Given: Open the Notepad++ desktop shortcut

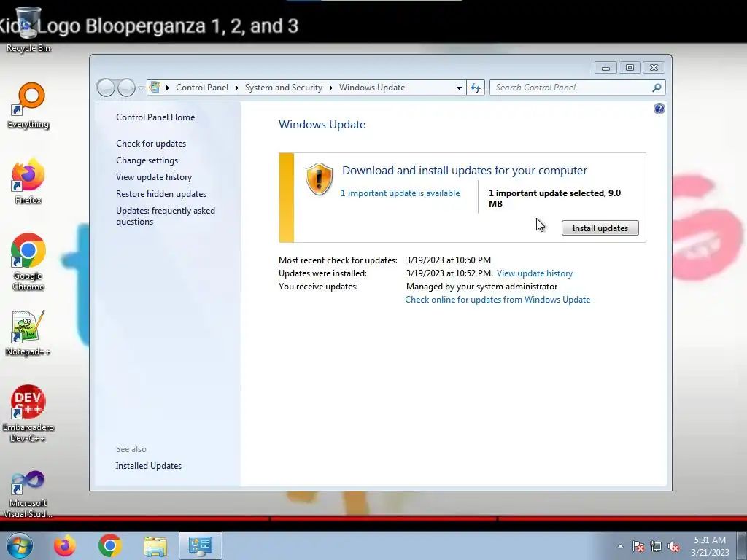Looking at the screenshot, I should (x=28, y=332).
